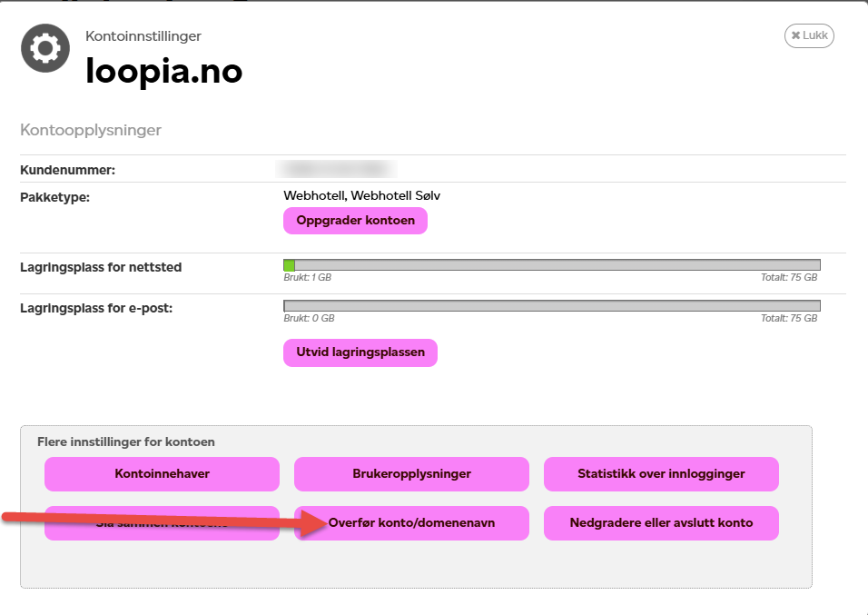Click the settings gear icon
The height and width of the screenshot is (615, 868).
45,48
